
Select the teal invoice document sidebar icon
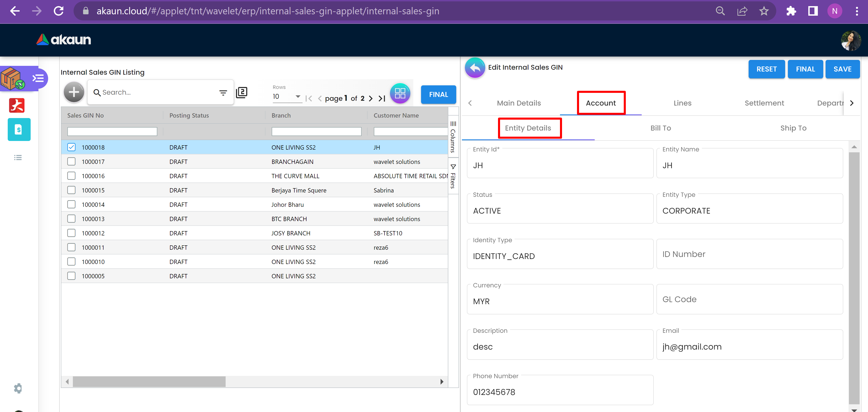coord(19,129)
